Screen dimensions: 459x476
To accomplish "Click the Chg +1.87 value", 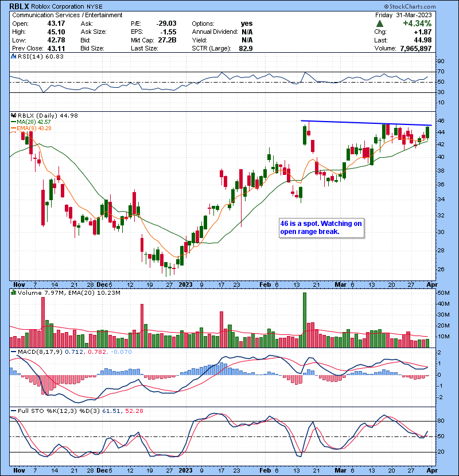I will 422,32.
